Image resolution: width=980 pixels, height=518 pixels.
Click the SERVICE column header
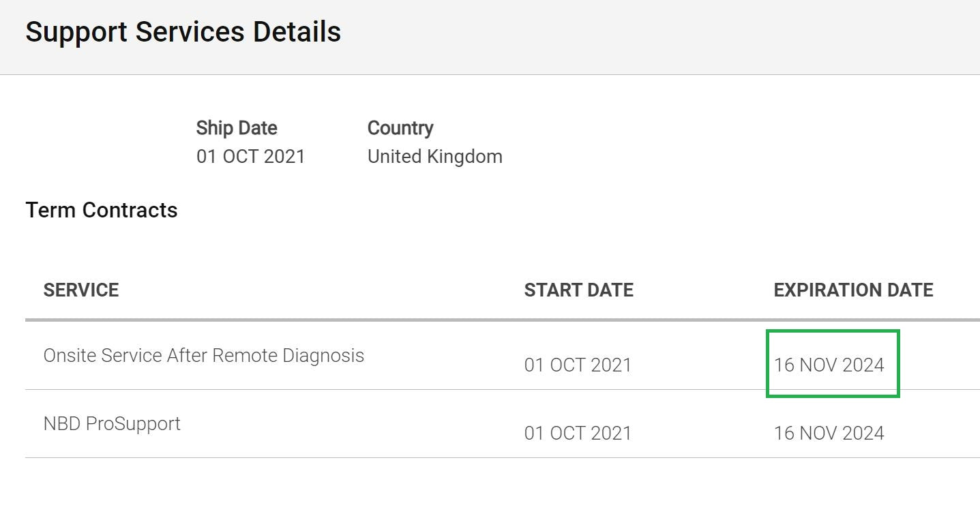(x=81, y=290)
